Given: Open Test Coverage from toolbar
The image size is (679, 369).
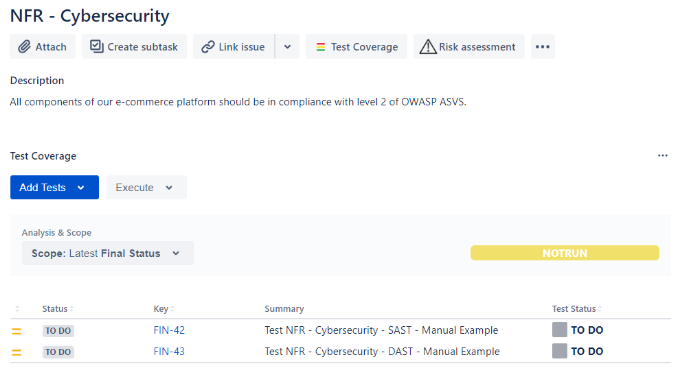Looking at the screenshot, I should click(356, 47).
